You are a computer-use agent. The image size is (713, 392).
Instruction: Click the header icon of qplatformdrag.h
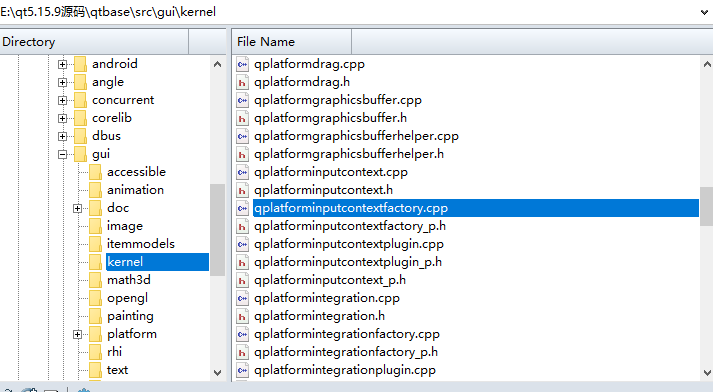pyautogui.click(x=242, y=82)
